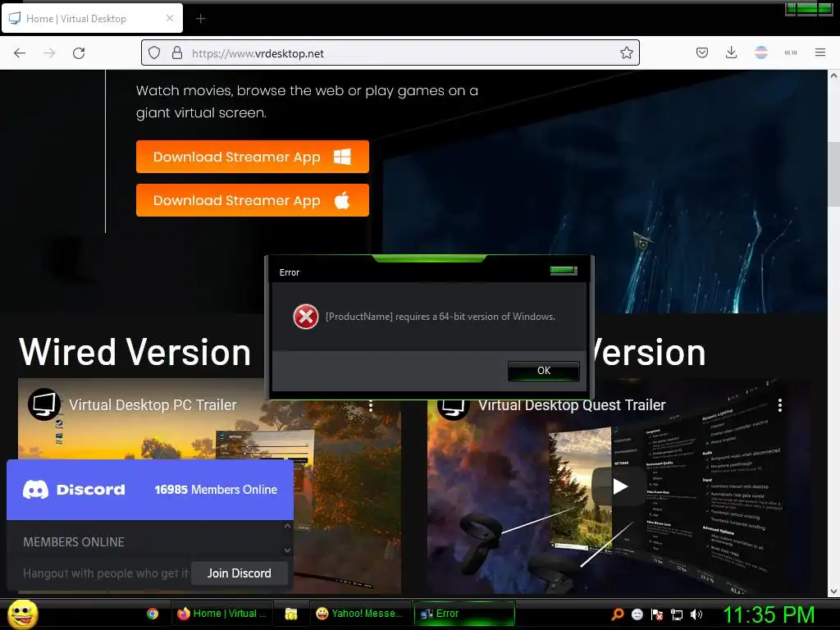Launch Chrome from the taskbar

point(153,614)
